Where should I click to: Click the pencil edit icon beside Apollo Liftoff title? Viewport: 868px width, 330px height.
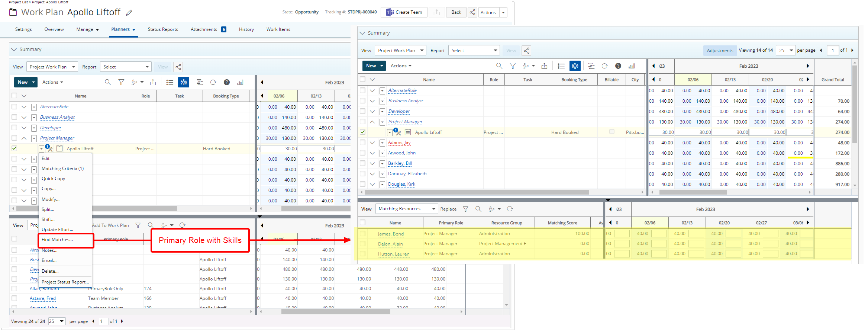point(129,13)
